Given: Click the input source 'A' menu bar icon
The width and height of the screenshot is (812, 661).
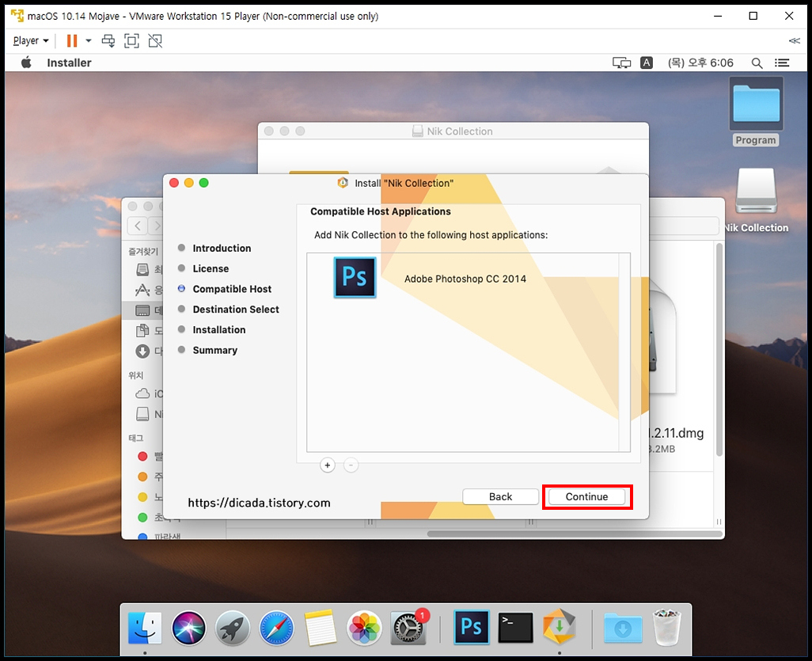Looking at the screenshot, I should click(x=647, y=63).
